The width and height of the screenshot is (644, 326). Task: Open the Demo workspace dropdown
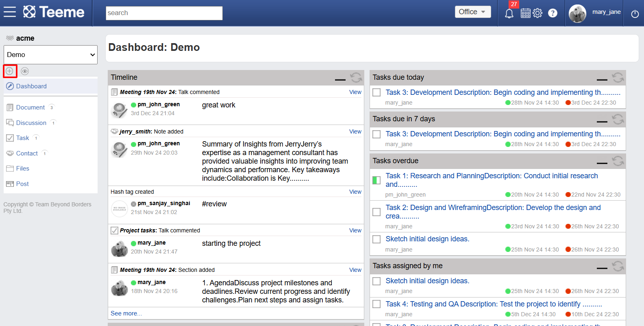click(x=51, y=55)
